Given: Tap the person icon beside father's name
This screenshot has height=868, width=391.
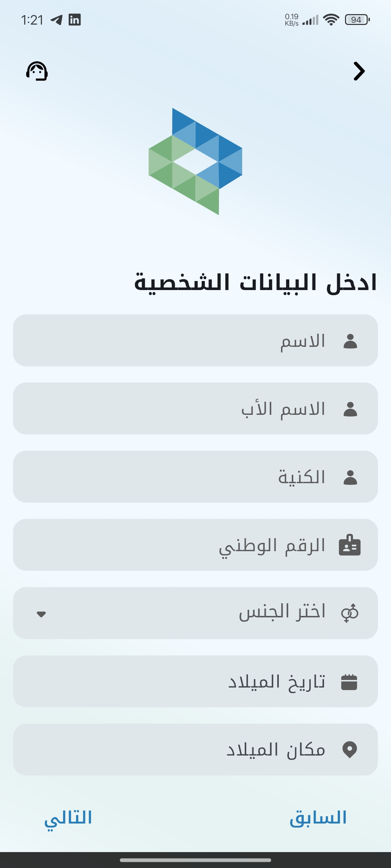Looking at the screenshot, I should [350, 409].
